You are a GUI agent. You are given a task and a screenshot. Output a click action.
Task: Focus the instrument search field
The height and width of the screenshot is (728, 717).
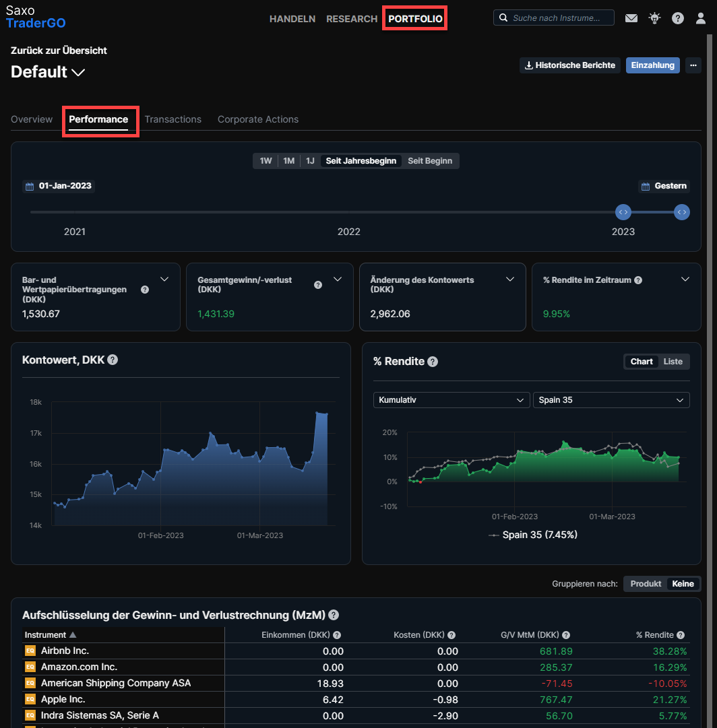[x=554, y=18]
